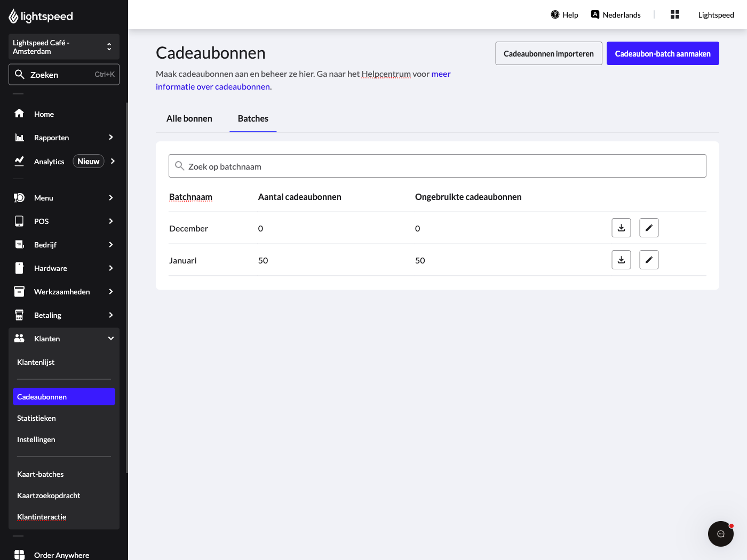Click the Lightspeed flame logo
This screenshot has height=560, width=747.
click(x=14, y=17)
